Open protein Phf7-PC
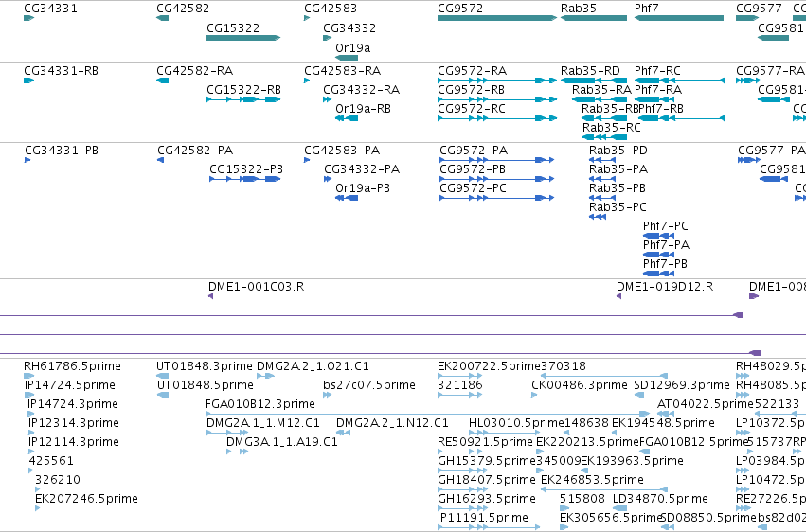The image size is (806, 532). (x=665, y=226)
